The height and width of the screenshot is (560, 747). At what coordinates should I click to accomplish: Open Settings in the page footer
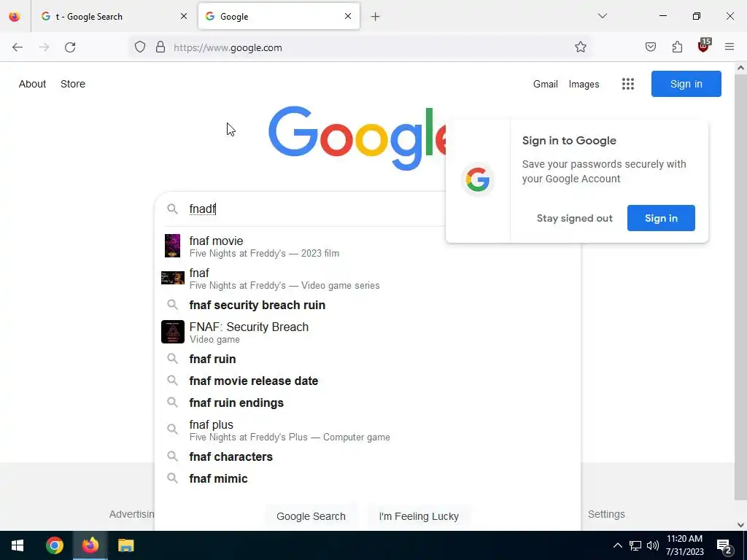point(606,514)
